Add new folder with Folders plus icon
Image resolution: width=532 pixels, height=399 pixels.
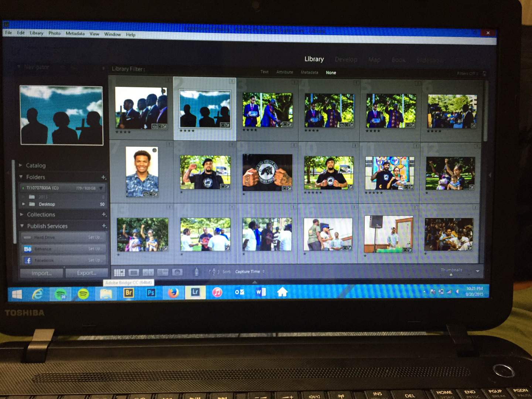tap(104, 177)
